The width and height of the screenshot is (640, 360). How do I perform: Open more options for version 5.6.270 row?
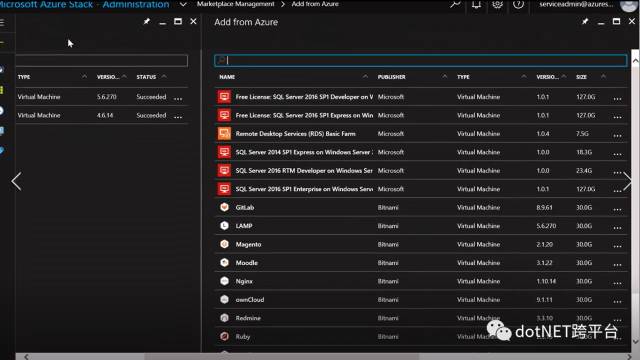point(178,99)
